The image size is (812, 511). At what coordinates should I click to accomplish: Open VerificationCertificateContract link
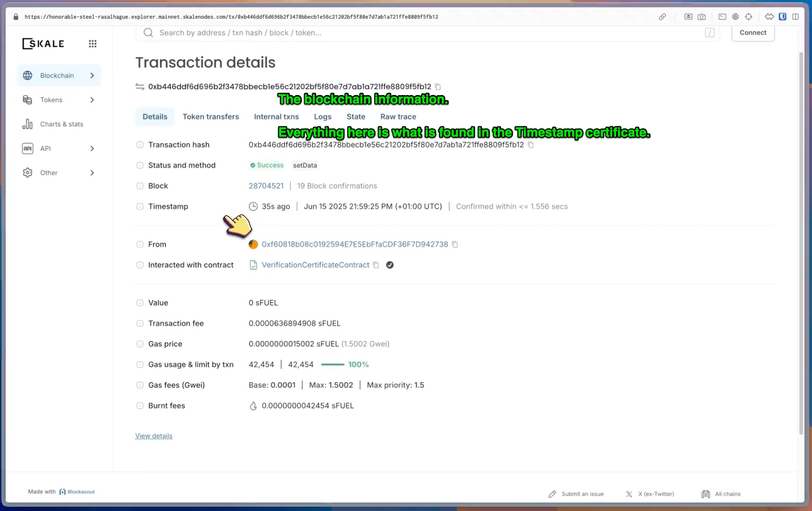315,265
